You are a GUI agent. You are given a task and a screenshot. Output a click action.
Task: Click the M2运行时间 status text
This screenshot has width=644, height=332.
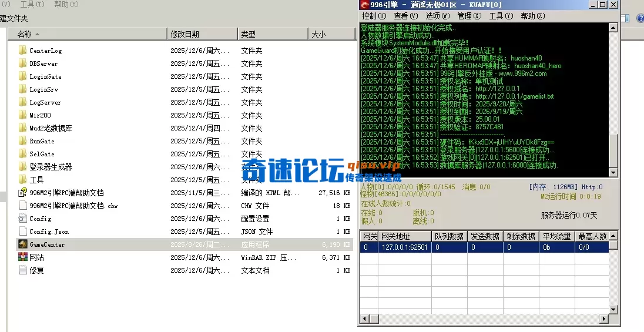point(571,196)
